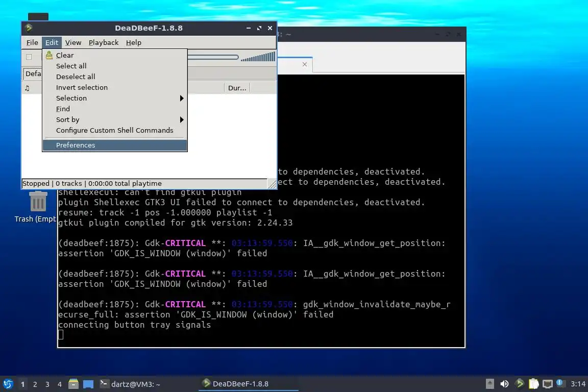
Task: Click the Clear entry in Edit menu
Action: coord(115,55)
